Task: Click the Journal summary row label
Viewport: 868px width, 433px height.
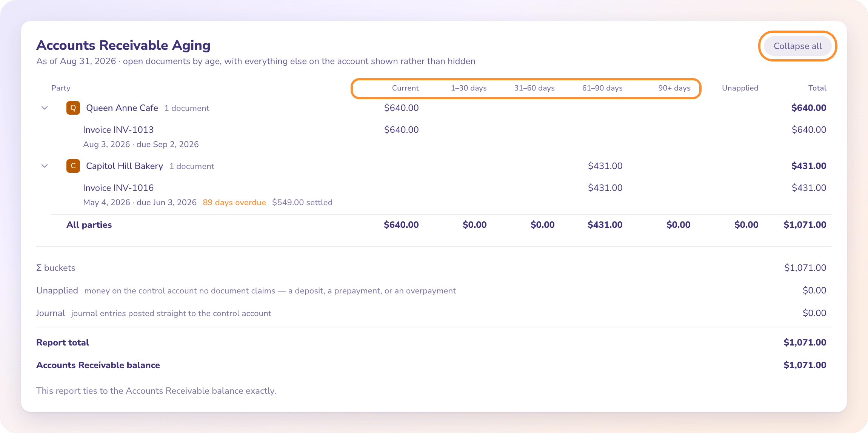Action: (51, 313)
